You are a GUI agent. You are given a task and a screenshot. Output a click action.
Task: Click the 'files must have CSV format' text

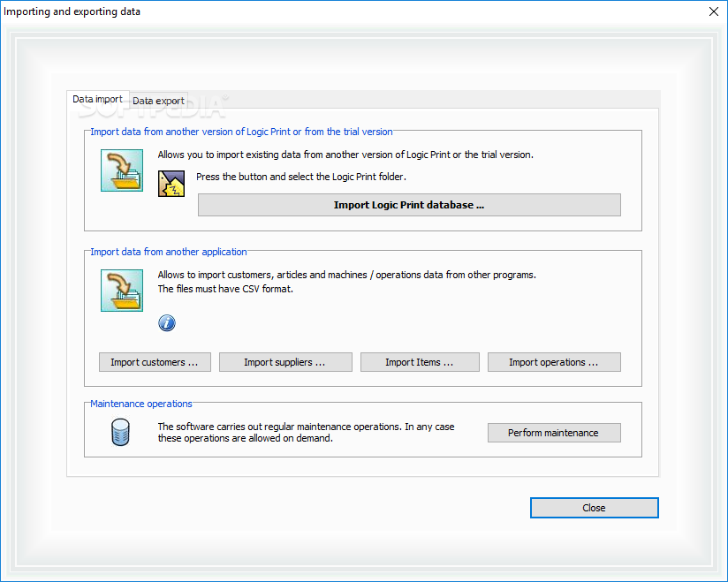pyautogui.click(x=225, y=289)
